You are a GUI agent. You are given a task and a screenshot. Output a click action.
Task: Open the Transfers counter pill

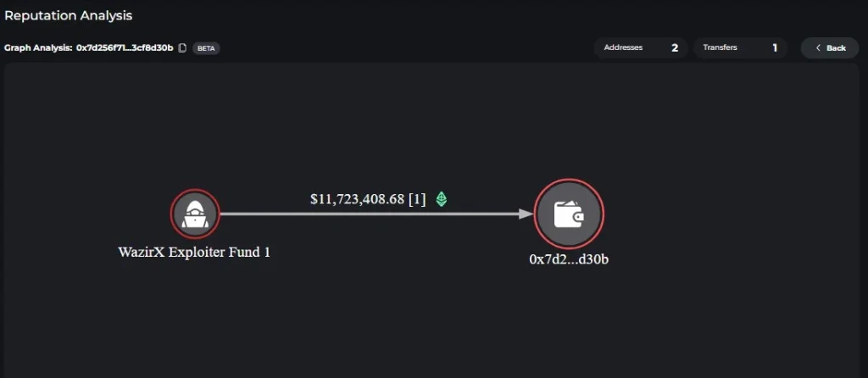tap(739, 47)
